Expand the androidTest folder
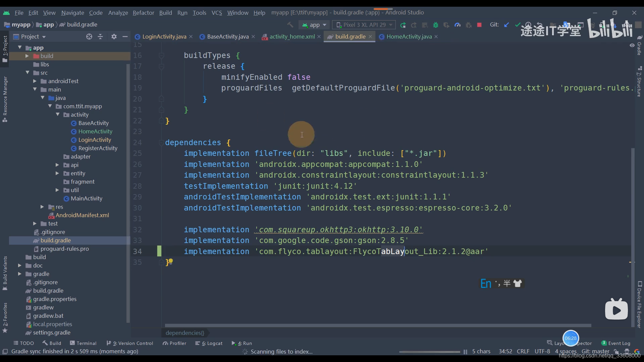The width and height of the screenshot is (644, 362). point(35,81)
